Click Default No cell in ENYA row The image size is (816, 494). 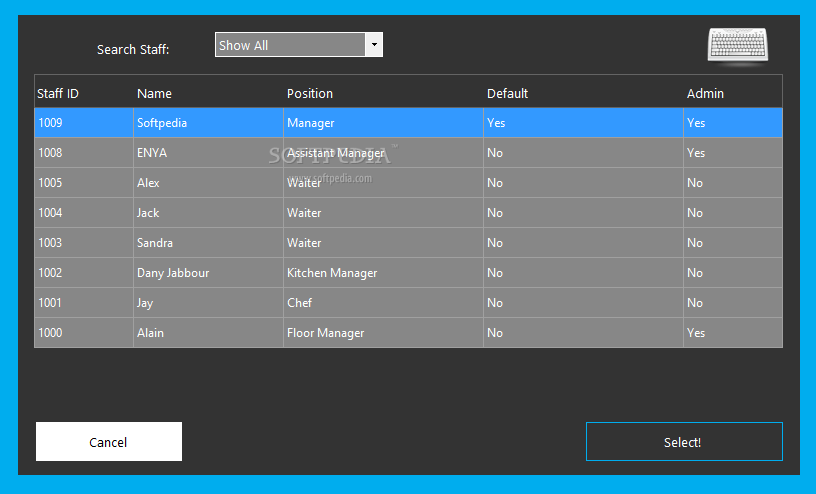point(583,153)
